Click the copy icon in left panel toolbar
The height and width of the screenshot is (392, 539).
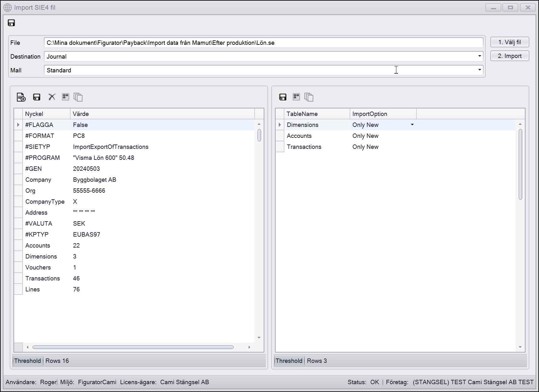click(78, 97)
